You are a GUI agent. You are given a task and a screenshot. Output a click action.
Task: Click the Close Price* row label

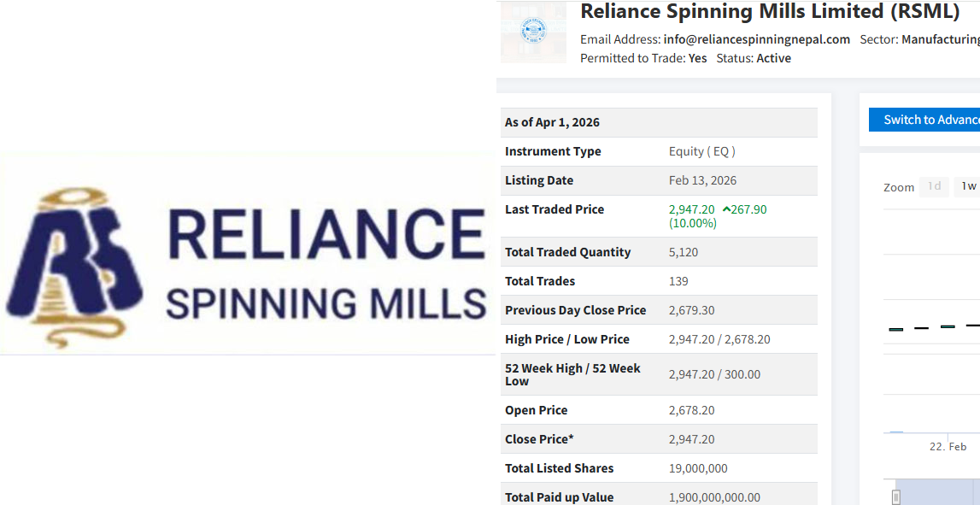point(539,439)
